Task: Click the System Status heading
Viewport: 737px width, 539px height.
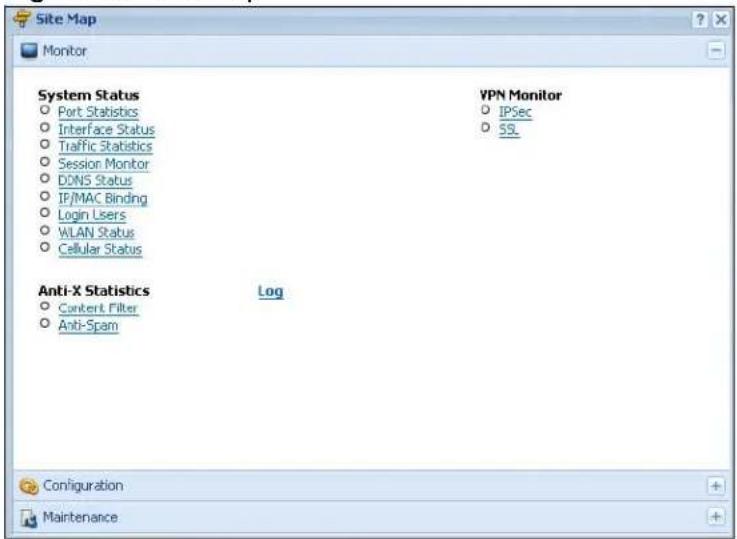Action: (88, 95)
